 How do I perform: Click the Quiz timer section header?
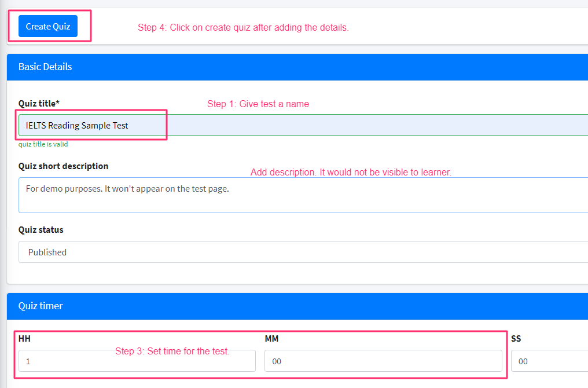297,306
